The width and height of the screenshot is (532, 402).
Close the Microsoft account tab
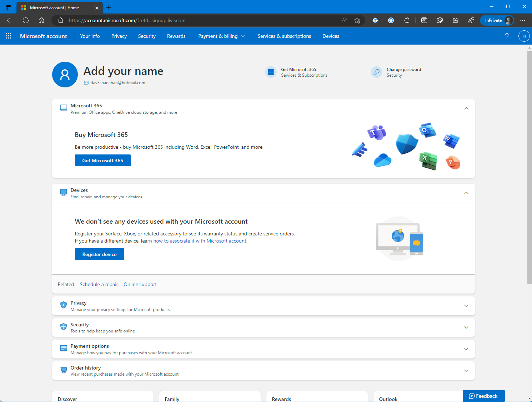pos(97,7)
